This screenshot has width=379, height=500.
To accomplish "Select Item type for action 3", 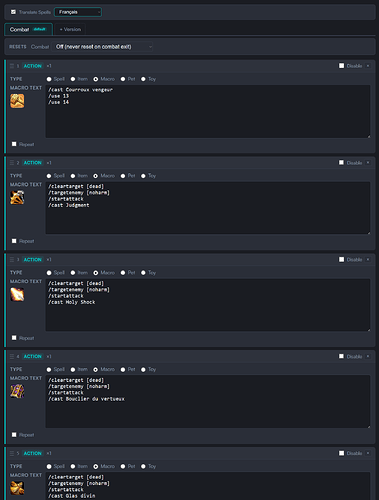I will coord(73,273).
